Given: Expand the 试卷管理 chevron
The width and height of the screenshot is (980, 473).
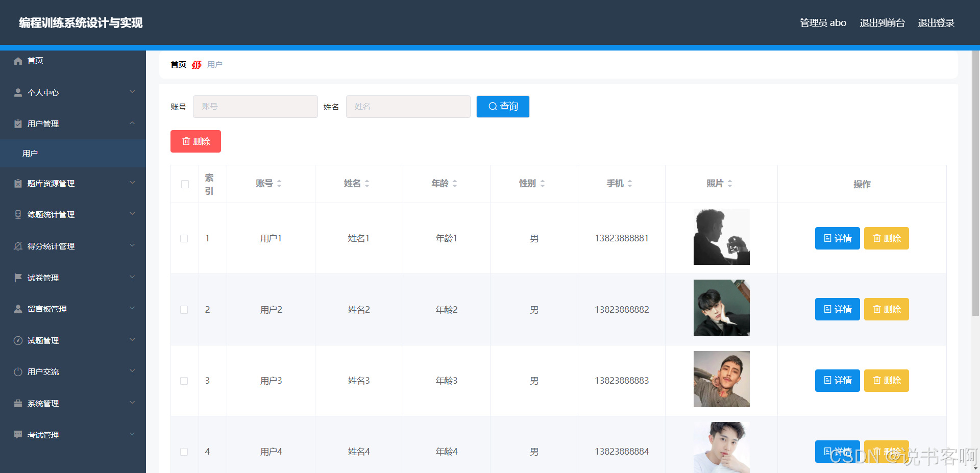Looking at the screenshot, I should pyautogui.click(x=132, y=277).
